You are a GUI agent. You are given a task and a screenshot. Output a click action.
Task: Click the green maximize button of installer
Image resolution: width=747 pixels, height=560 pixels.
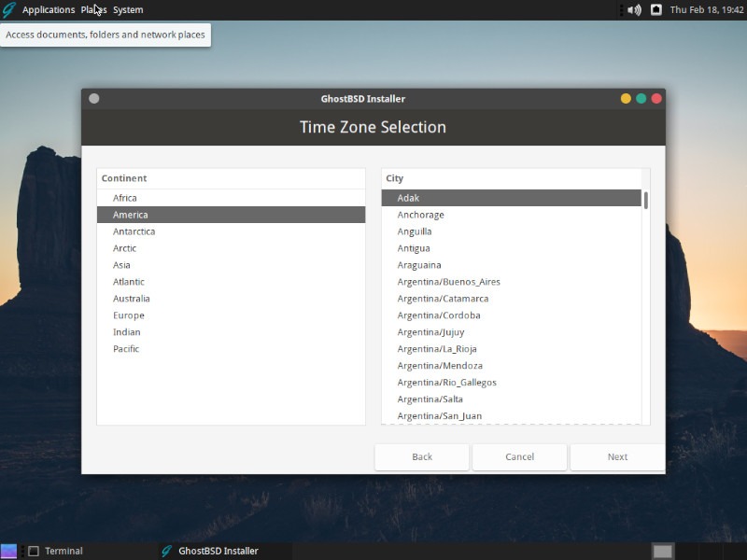(641, 98)
